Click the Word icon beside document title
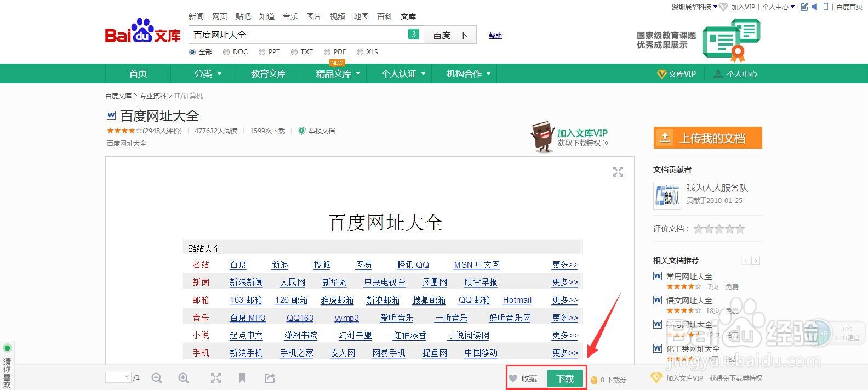 pyautogui.click(x=111, y=115)
